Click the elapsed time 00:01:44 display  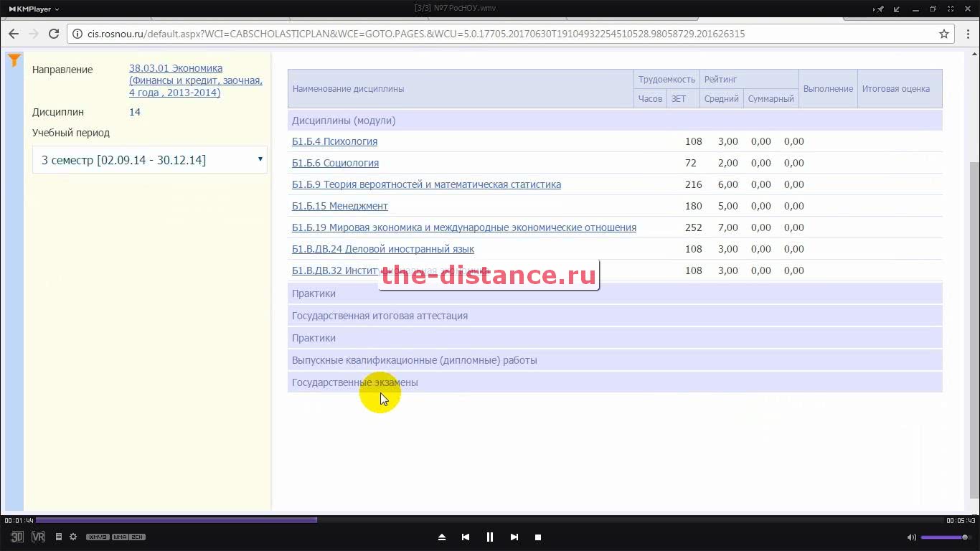(19, 520)
